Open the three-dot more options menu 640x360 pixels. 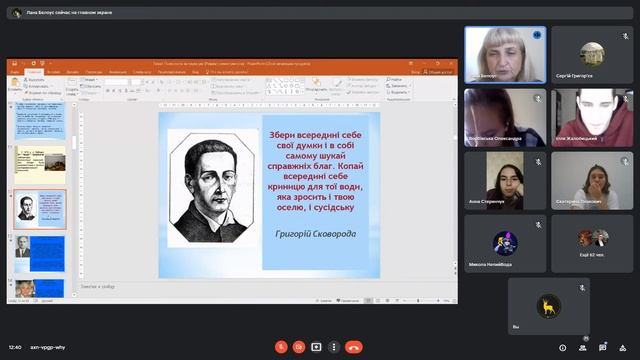[x=334, y=347]
